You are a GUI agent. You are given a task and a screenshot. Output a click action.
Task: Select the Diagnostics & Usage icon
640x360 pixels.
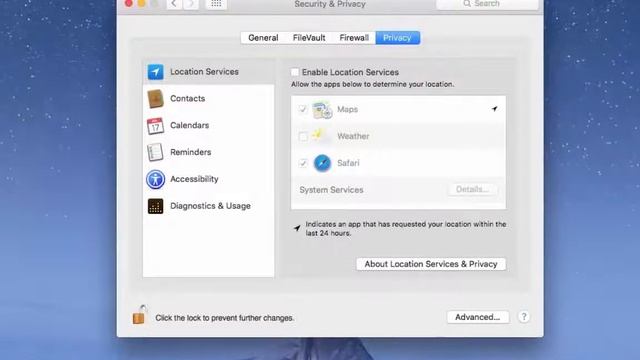click(x=156, y=206)
